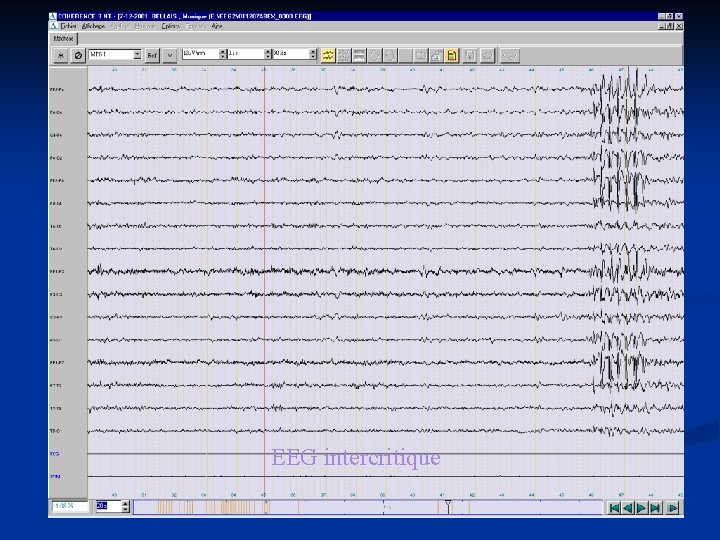
Task: Click the page duration field showing 20s
Action: (x=108, y=506)
